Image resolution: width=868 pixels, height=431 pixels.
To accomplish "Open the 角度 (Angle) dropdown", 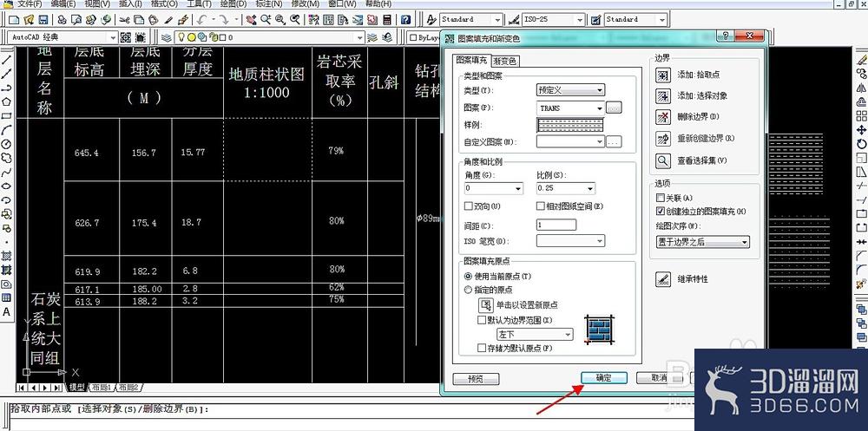I will (494, 189).
